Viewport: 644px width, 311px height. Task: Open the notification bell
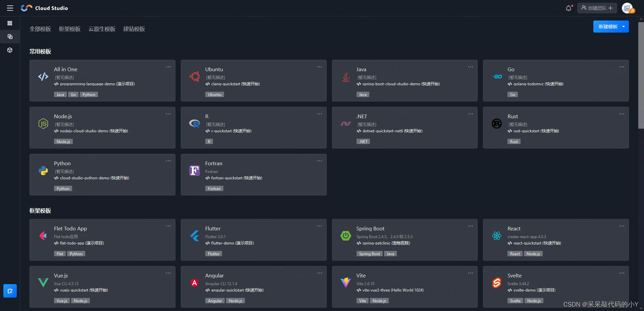(569, 8)
